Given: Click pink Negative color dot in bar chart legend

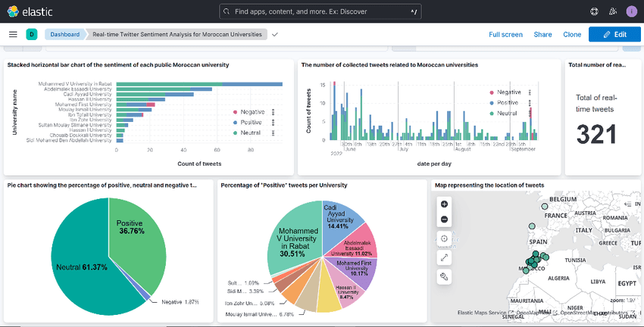Looking at the screenshot, I should coord(236,112).
